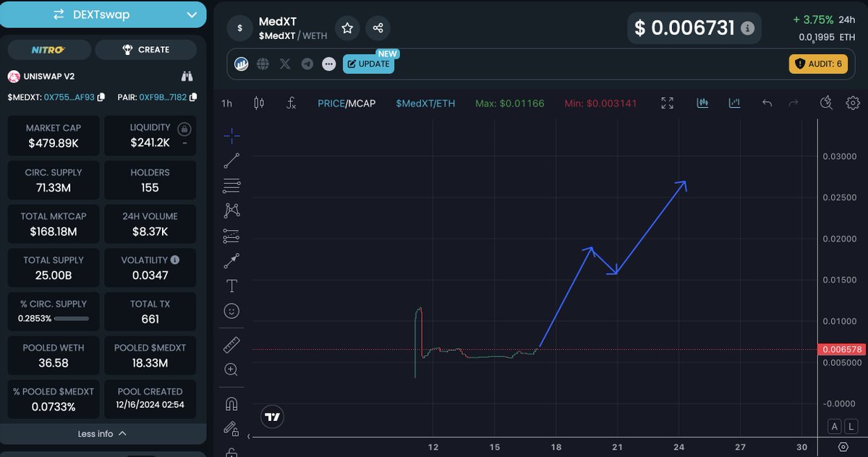Select the zoom in tool
The width and height of the screenshot is (868, 457).
231,370
